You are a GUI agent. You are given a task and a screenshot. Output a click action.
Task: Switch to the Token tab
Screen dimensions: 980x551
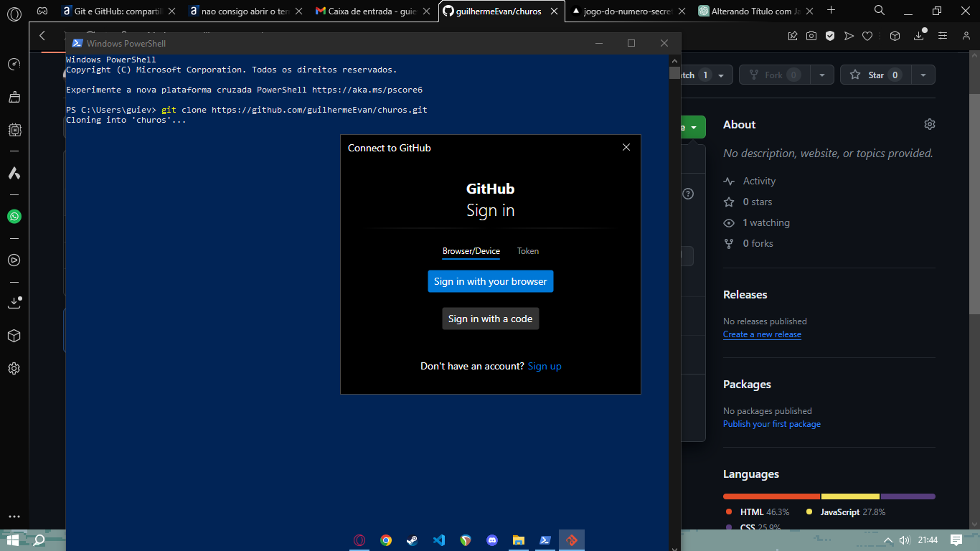pos(528,251)
